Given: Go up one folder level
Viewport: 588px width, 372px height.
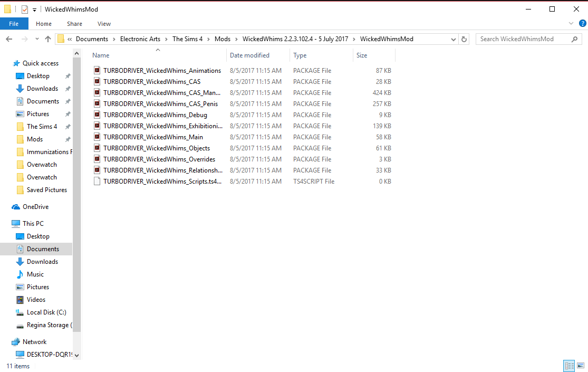Looking at the screenshot, I should click(x=47, y=39).
